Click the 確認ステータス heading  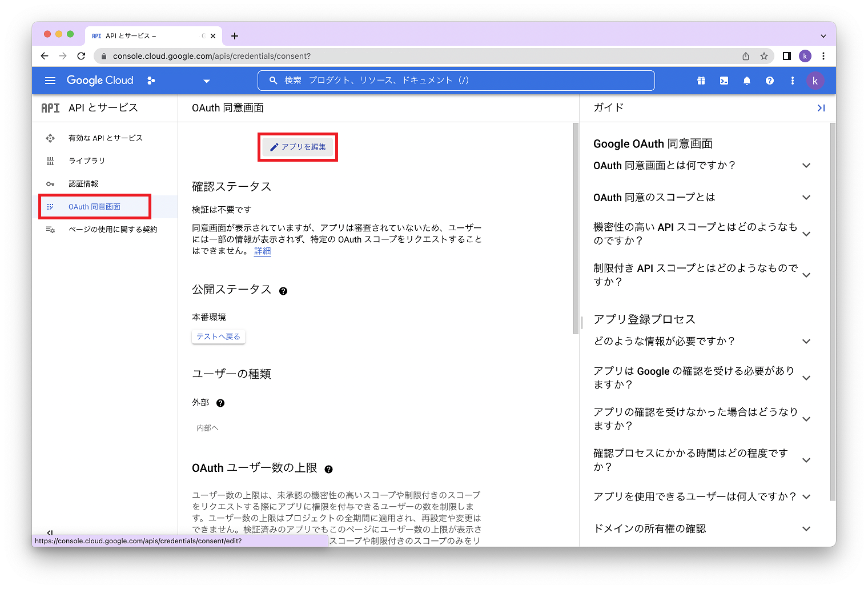232,187
